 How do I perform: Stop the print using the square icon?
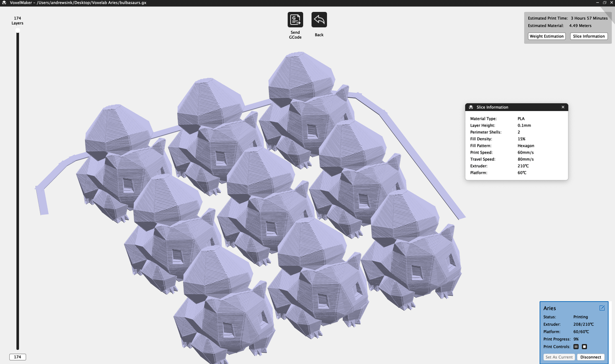tap(584, 347)
